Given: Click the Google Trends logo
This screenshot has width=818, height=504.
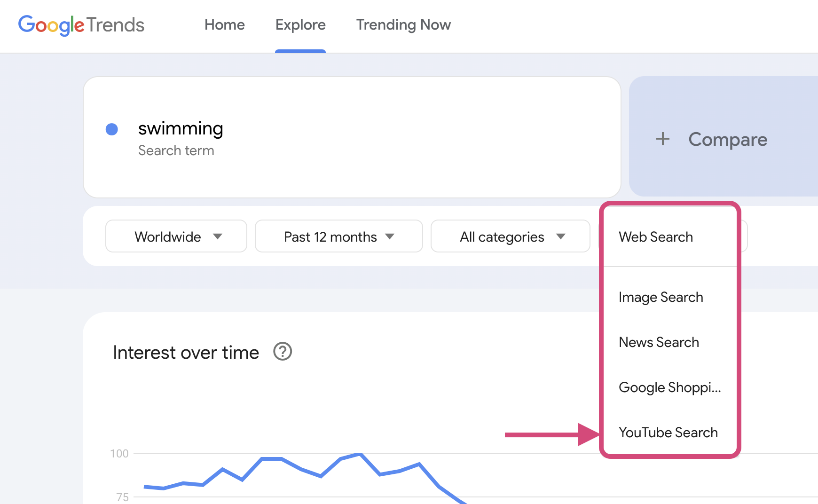Looking at the screenshot, I should click(x=81, y=25).
